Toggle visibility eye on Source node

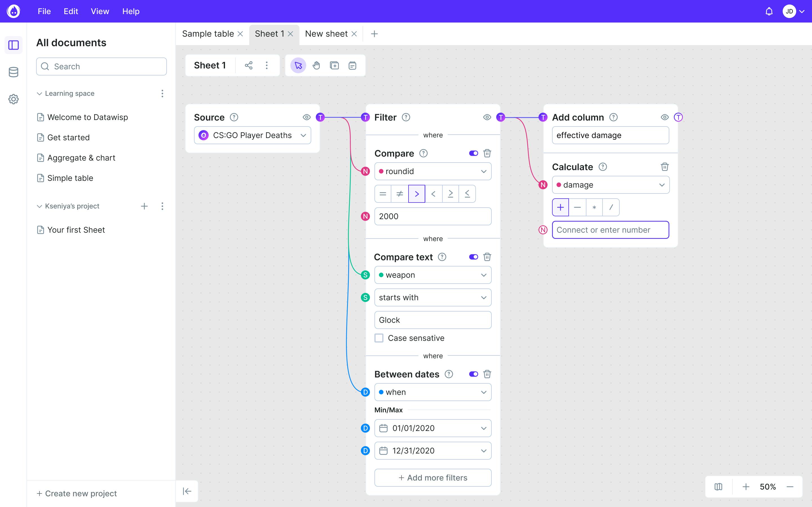(x=306, y=117)
